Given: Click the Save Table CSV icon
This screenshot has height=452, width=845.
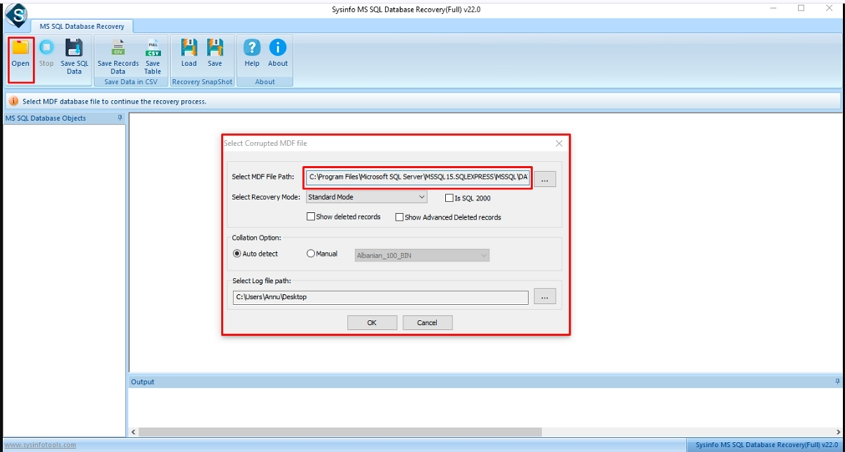Looking at the screenshot, I should (152, 49).
